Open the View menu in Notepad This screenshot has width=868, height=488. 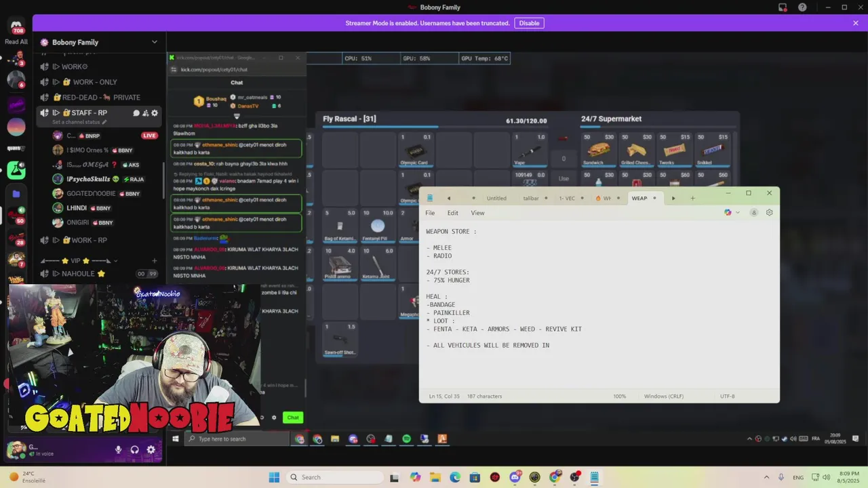coord(477,213)
